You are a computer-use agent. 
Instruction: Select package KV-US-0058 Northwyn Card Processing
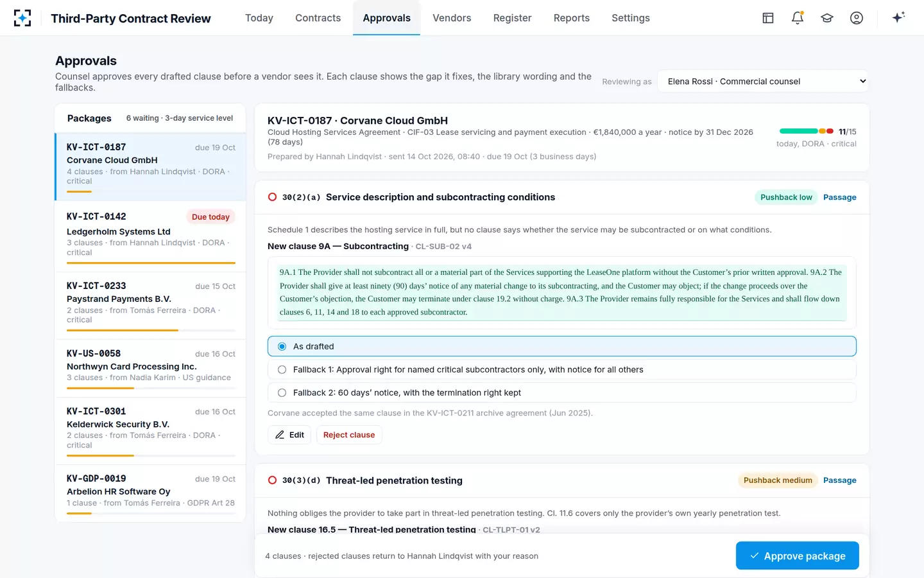coord(151,368)
